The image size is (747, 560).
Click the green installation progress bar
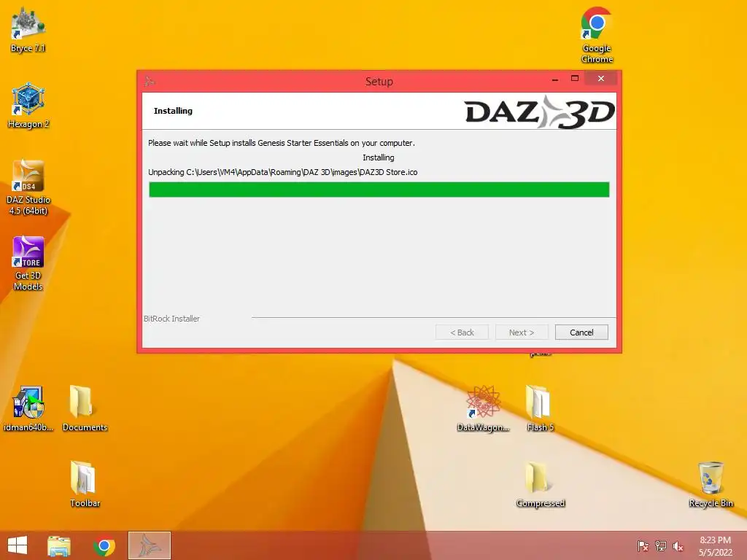pyautogui.click(x=379, y=190)
